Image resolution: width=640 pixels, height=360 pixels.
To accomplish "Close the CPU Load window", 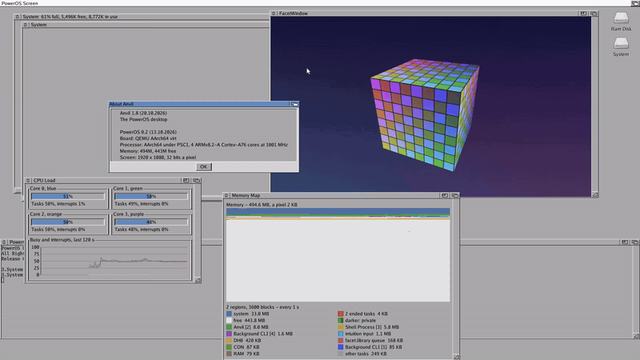I will click(x=28, y=180).
